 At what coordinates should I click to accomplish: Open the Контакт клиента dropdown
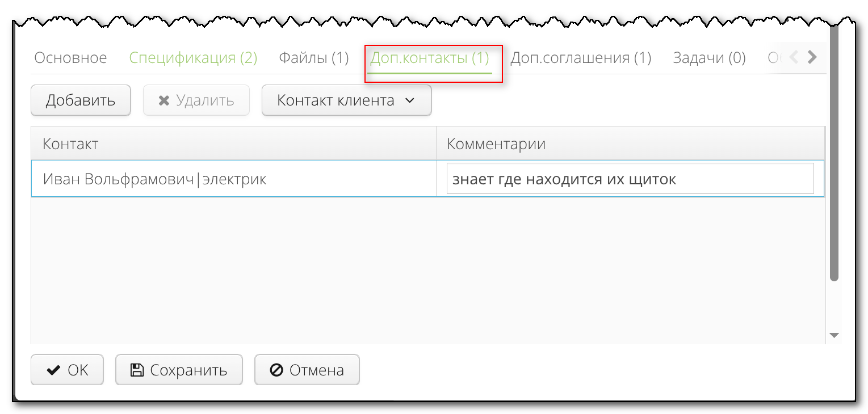[346, 100]
